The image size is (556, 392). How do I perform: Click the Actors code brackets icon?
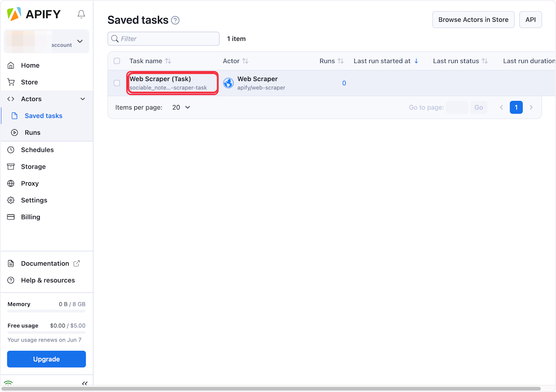pos(11,99)
